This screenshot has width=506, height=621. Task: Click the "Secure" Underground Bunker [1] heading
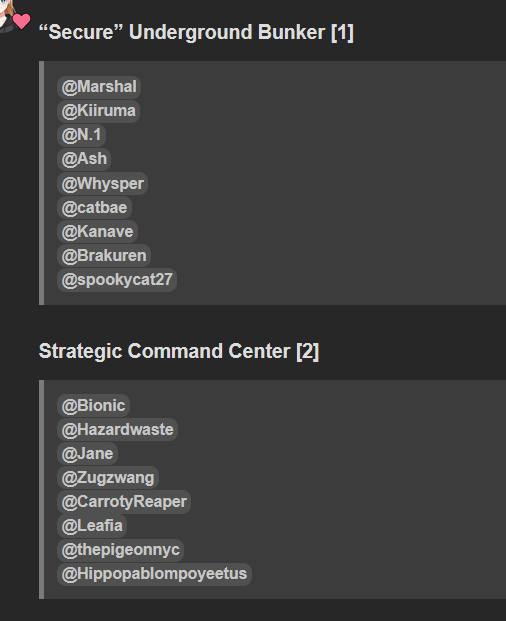tap(196, 32)
